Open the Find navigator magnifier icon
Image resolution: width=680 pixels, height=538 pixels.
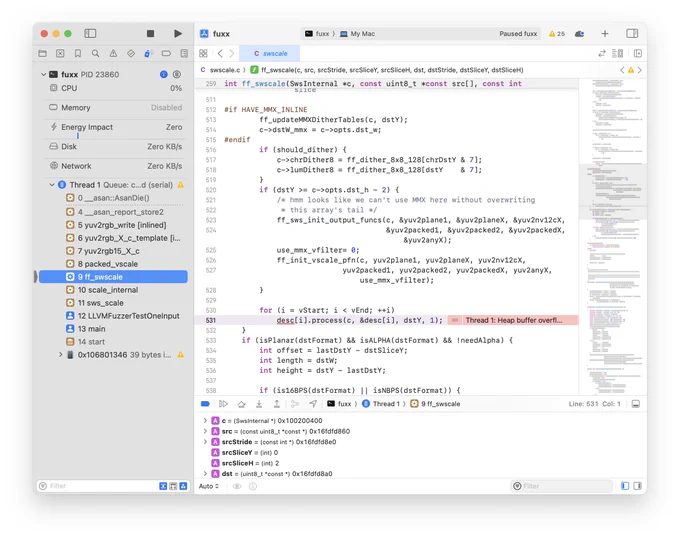[95, 53]
